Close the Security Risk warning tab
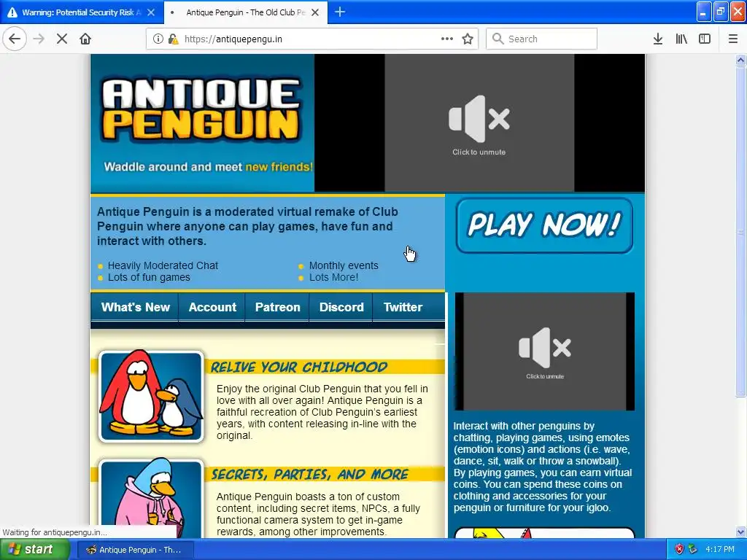 pyautogui.click(x=151, y=12)
